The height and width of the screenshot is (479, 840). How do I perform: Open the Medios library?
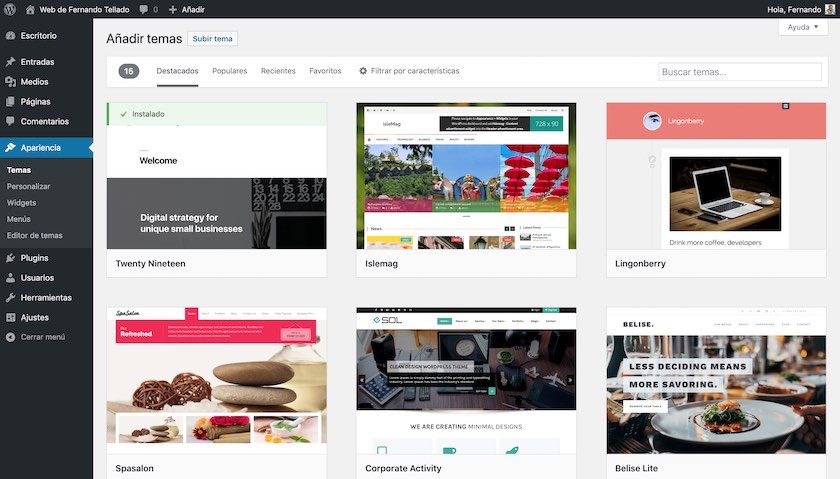click(x=34, y=82)
